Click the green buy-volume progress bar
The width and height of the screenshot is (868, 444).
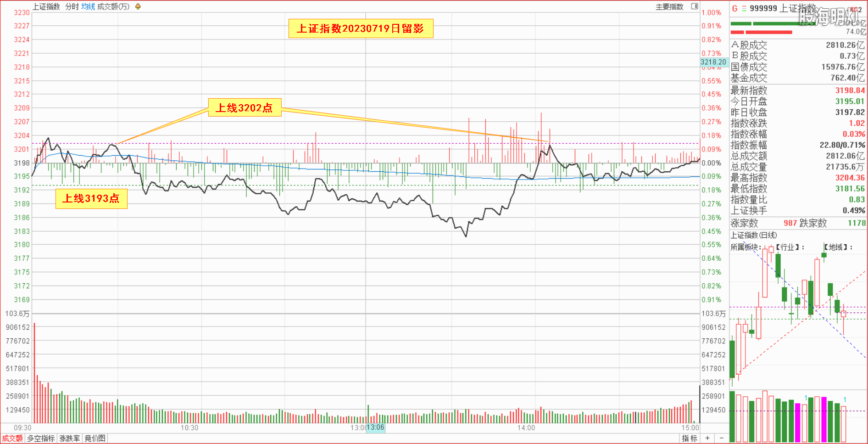pos(773,24)
